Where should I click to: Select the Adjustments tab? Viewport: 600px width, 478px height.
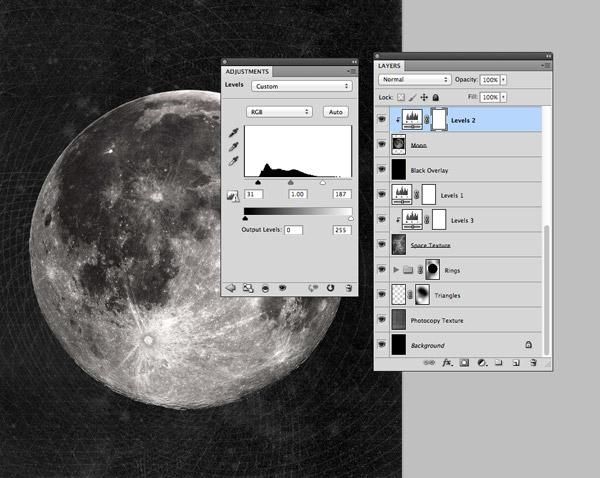247,72
